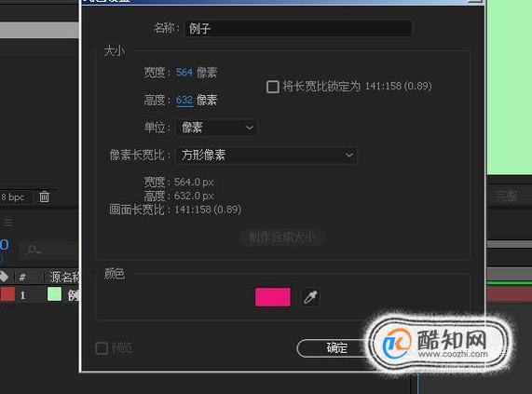Click the # column header in timeline
Viewport: 532px width, 394px height.
[x=22, y=278]
